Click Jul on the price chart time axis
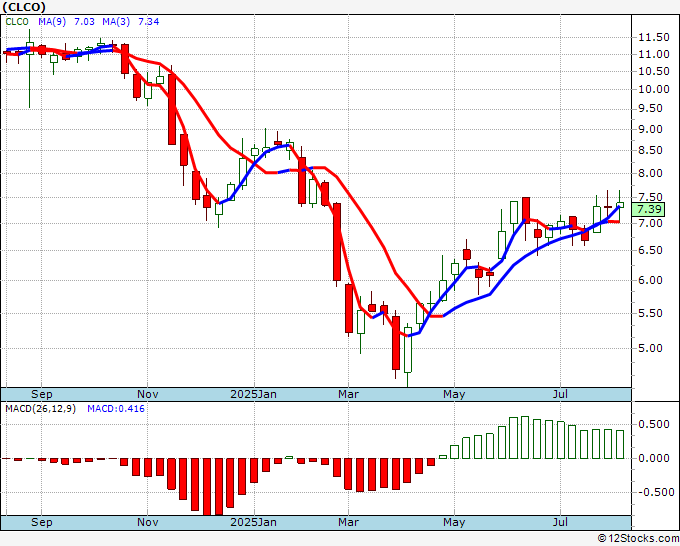The height and width of the screenshot is (546, 680). click(x=560, y=395)
